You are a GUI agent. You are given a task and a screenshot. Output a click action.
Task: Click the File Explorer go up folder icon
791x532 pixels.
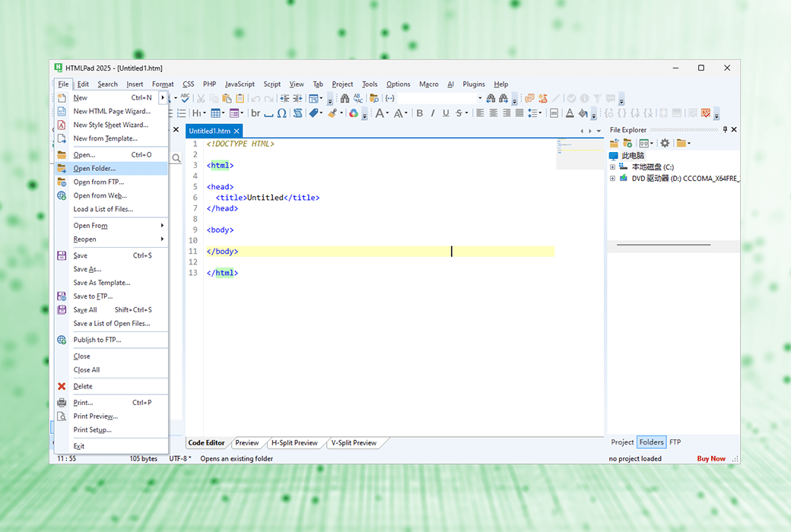(x=614, y=143)
